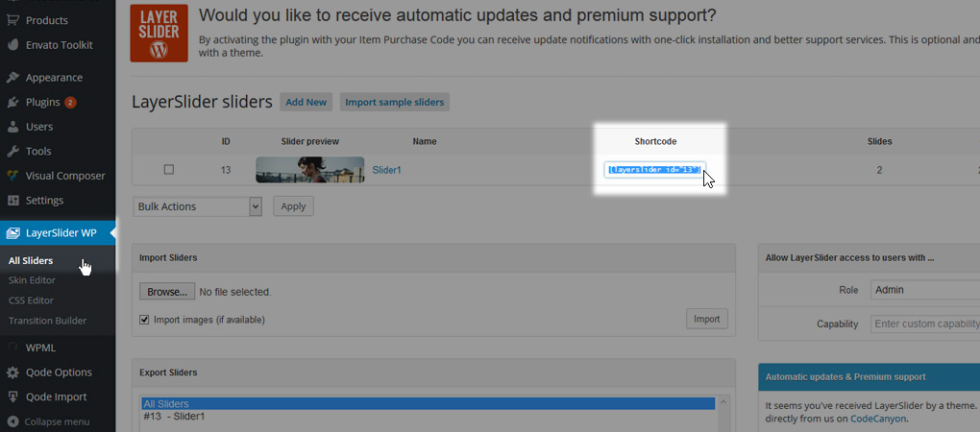This screenshot has width=980, height=432.
Task: Click Add New slider button
Action: pos(306,103)
